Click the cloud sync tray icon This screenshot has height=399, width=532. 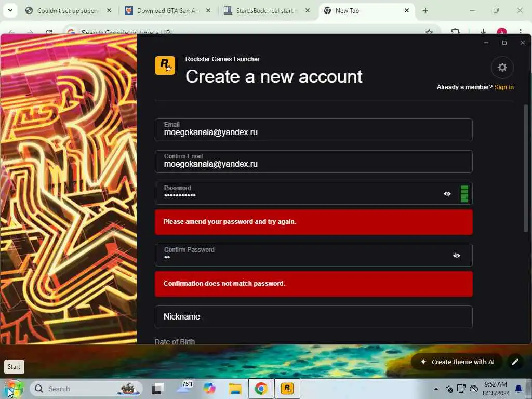click(x=474, y=389)
